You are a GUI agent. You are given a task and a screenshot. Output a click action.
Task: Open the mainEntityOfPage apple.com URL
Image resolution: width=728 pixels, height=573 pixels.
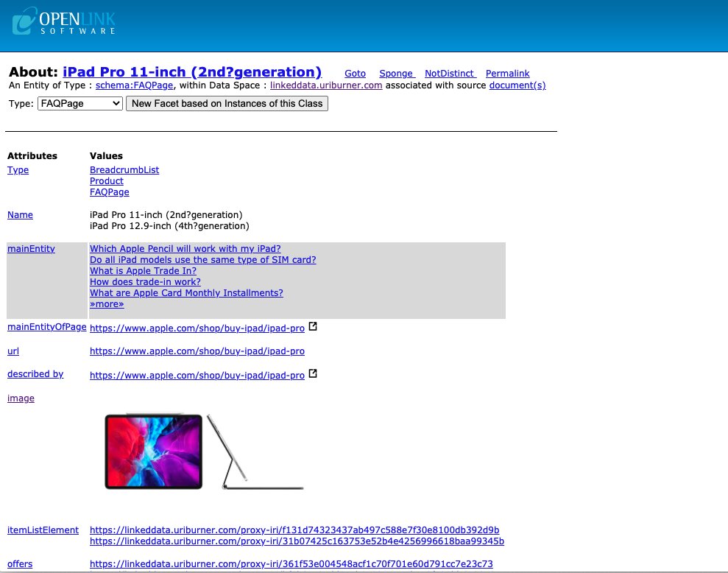(x=197, y=328)
